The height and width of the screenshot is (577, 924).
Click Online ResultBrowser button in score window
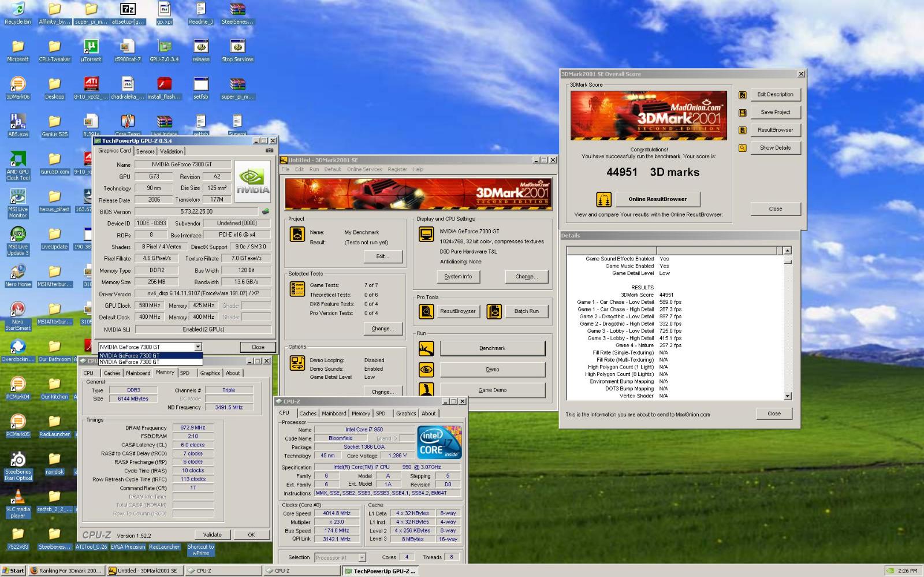[x=657, y=199]
